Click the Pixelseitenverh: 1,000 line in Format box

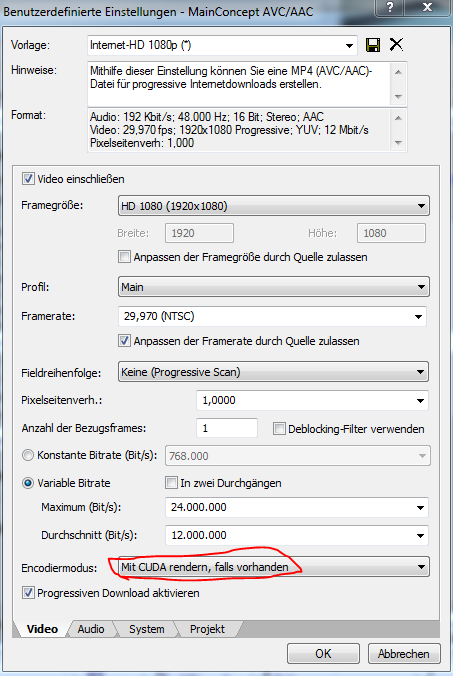pyautogui.click(x=142, y=143)
